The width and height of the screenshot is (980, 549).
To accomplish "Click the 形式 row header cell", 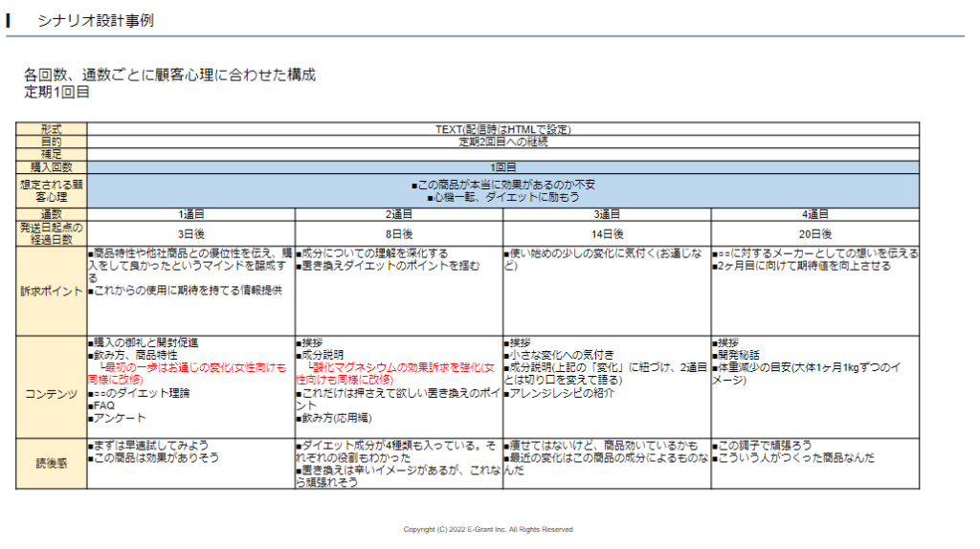I will [51, 128].
